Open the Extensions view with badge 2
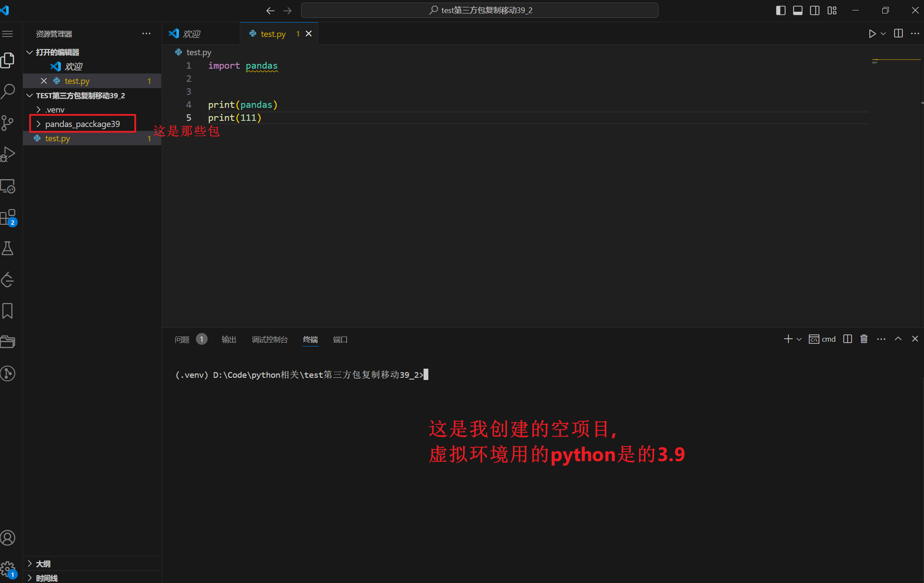924x583 pixels. (x=8, y=217)
